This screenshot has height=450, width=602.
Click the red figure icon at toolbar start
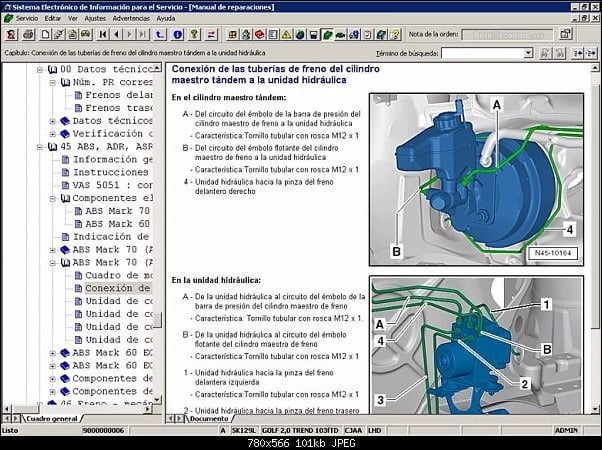11,35
